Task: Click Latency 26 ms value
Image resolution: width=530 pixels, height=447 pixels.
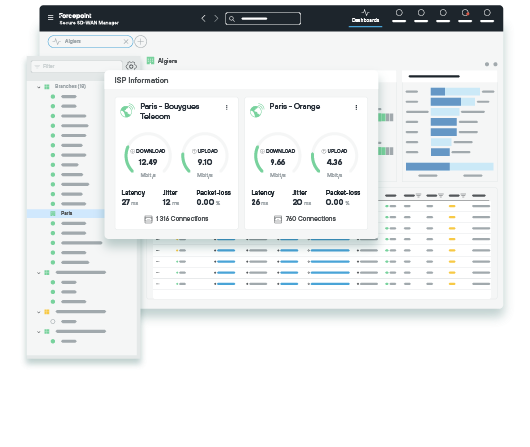Action: point(260,202)
